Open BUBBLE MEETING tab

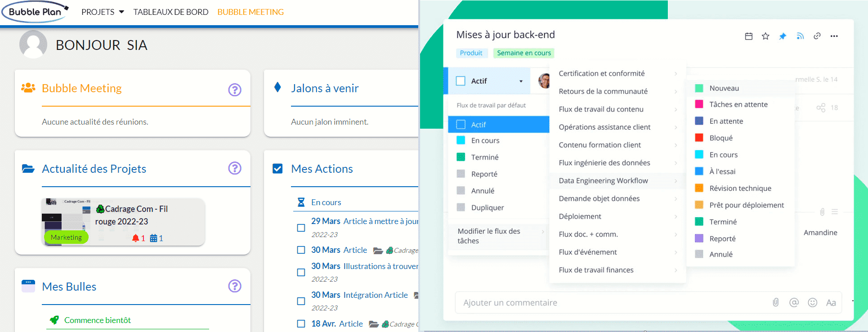click(x=251, y=12)
